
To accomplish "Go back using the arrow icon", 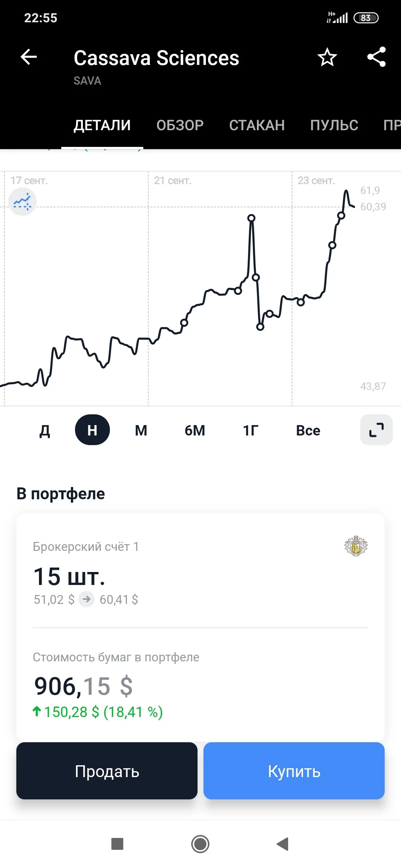I will coord(29,57).
